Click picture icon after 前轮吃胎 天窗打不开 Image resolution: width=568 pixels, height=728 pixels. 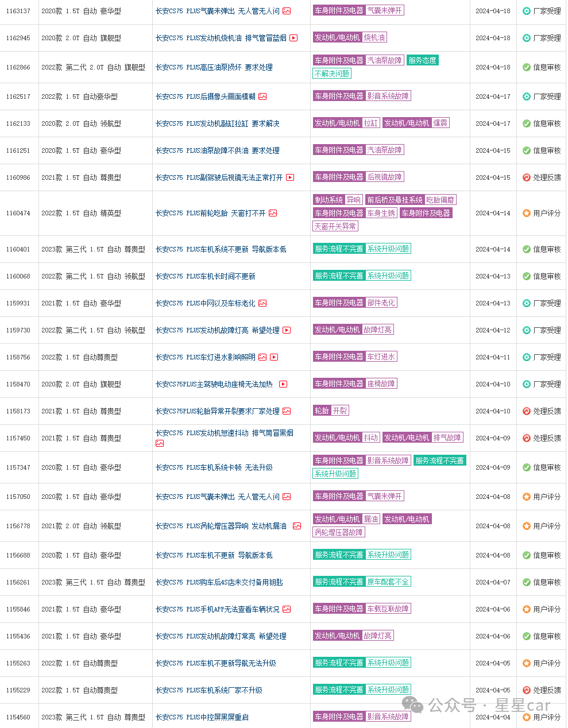[x=273, y=213]
